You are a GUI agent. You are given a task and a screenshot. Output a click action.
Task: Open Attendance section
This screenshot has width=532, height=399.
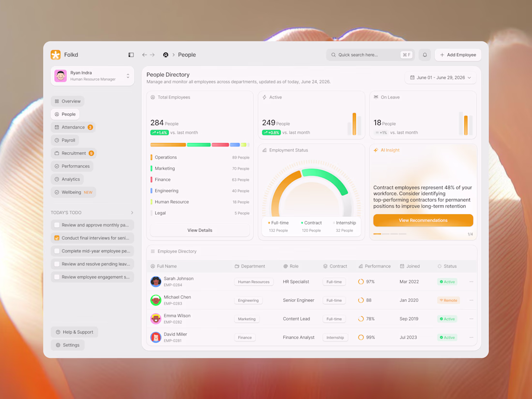(73, 127)
